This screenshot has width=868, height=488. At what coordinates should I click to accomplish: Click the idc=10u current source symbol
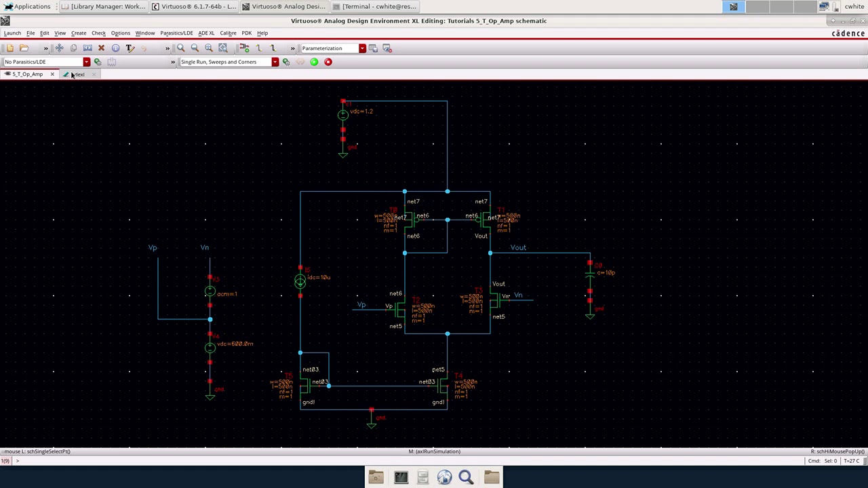300,281
